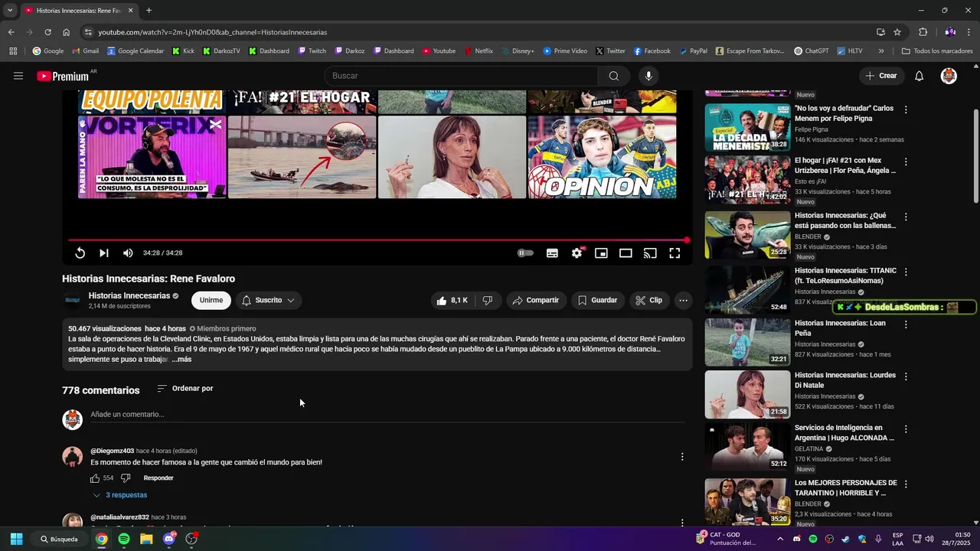Open File Explorer from the taskbar
The width and height of the screenshot is (980, 551).
point(146,539)
